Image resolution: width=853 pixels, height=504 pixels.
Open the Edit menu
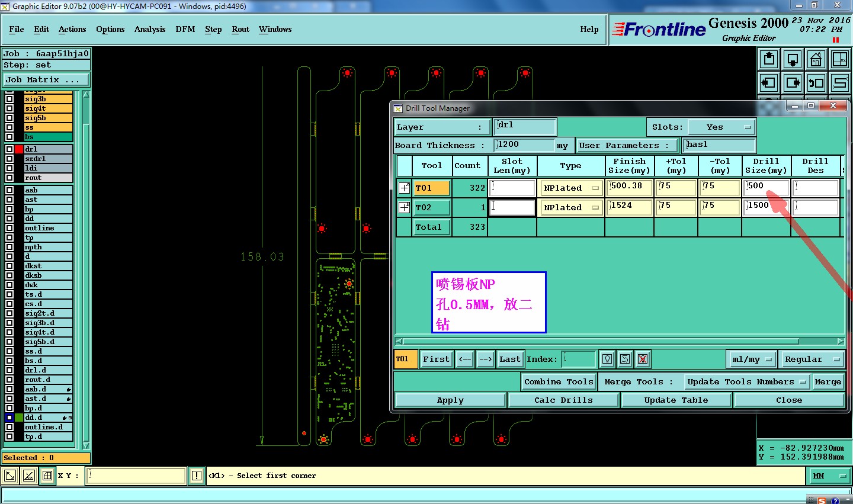[x=41, y=29]
